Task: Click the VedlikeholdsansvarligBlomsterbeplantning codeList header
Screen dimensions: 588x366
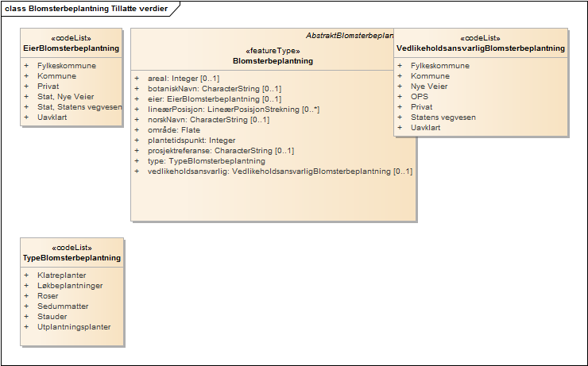Action: click(x=481, y=48)
